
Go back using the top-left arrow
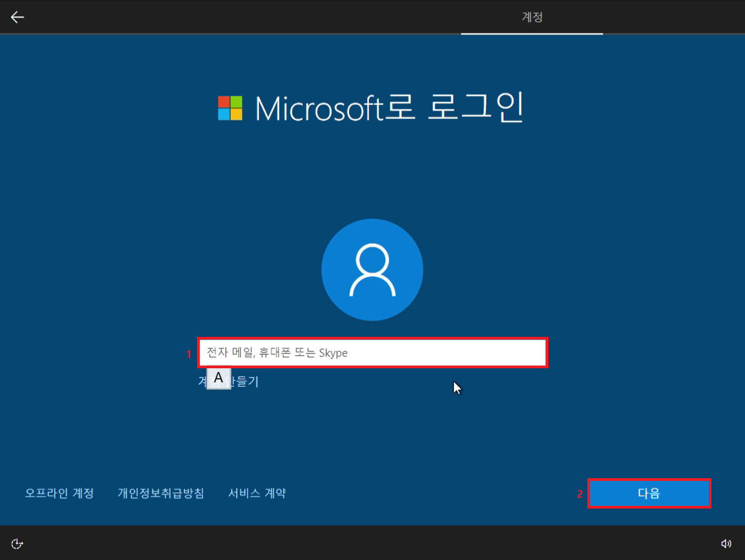(x=17, y=17)
